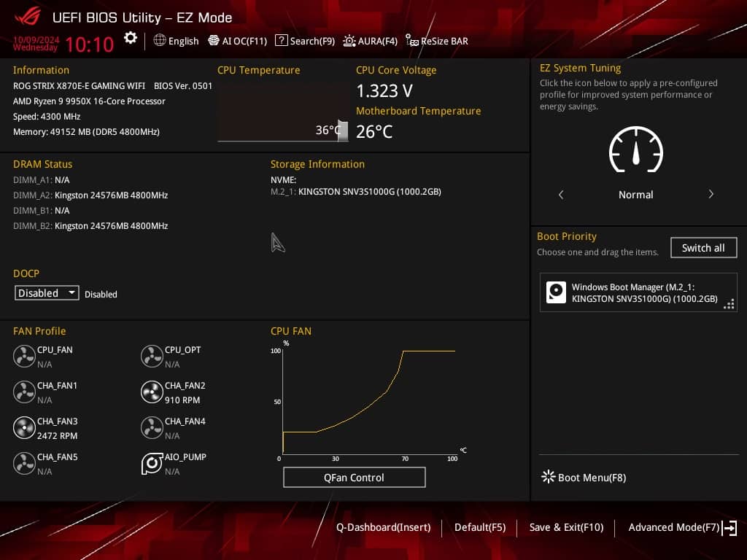The image size is (747, 560).
Task: Switch to next tuning profile arrow
Action: click(x=711, y=194)
